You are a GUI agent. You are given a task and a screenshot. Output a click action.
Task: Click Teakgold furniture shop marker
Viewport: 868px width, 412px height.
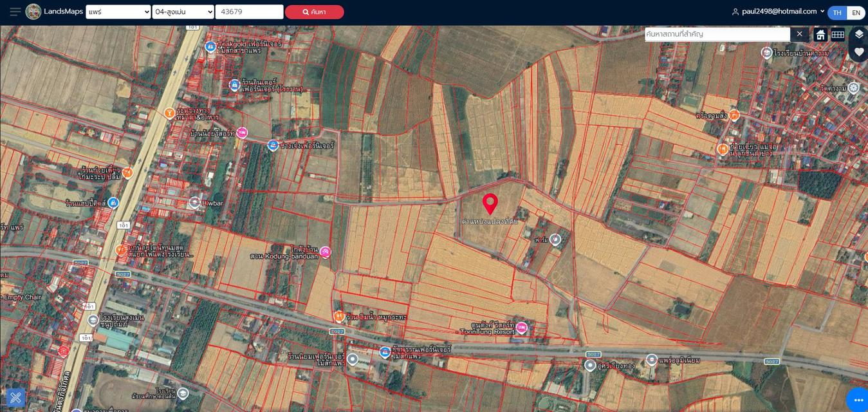point(210,46)
